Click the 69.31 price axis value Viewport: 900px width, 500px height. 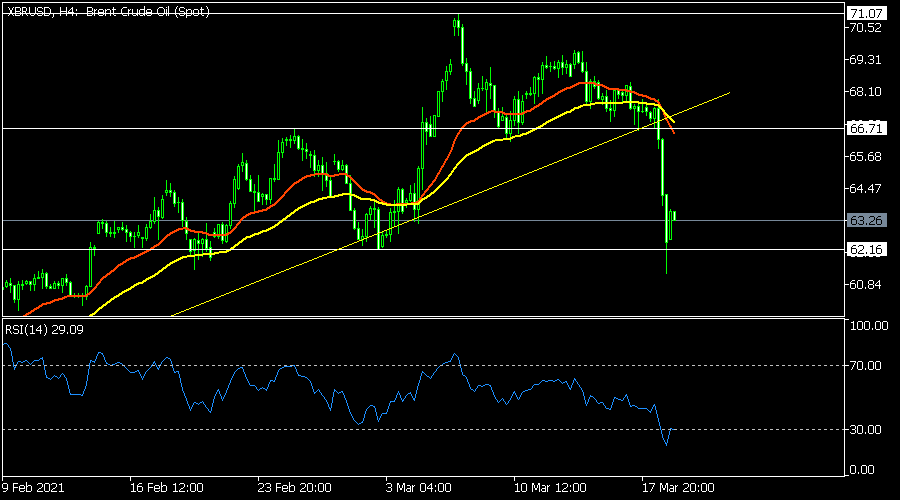click(866, 60)
